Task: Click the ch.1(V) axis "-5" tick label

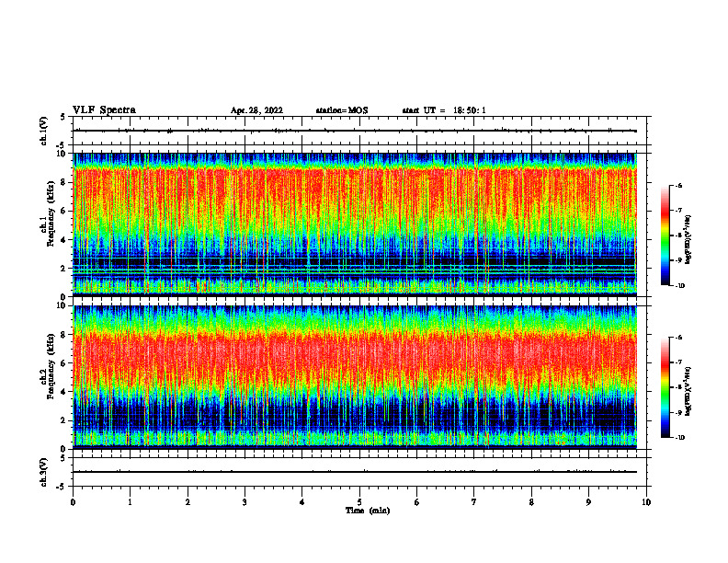Action: pyautogui.click(x=62, y=145)
